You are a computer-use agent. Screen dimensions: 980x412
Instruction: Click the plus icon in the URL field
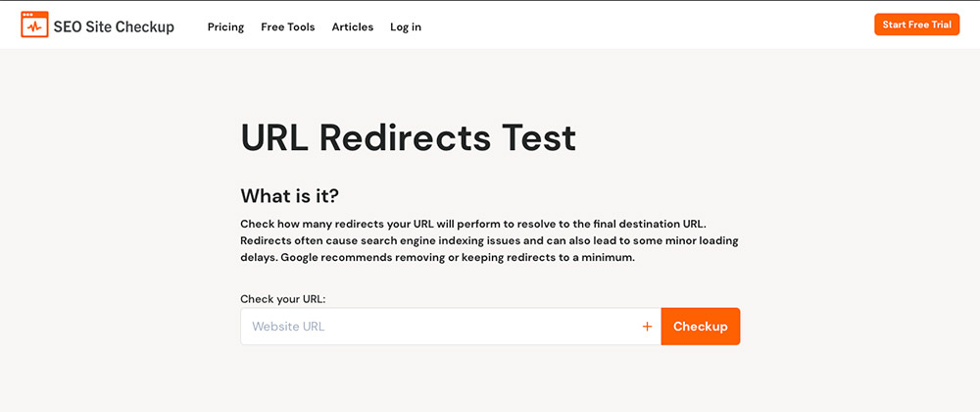[x=647, y=327]
